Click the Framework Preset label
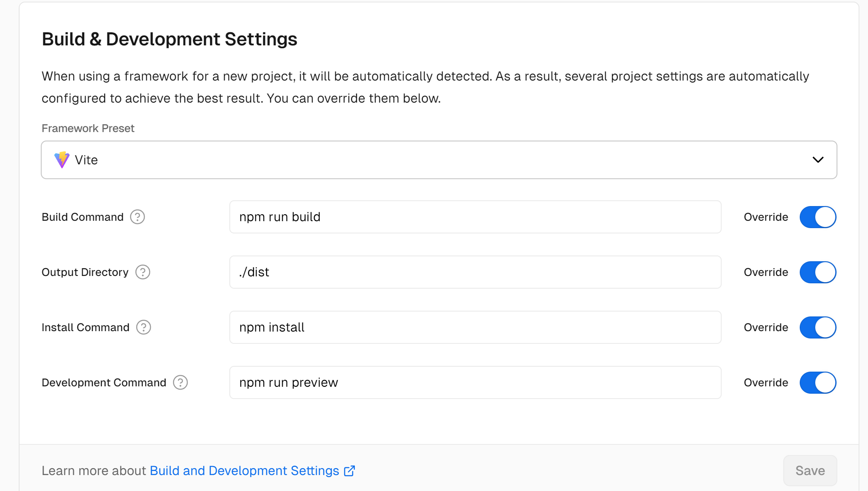868x491 pixels. [x=88, y=128]
